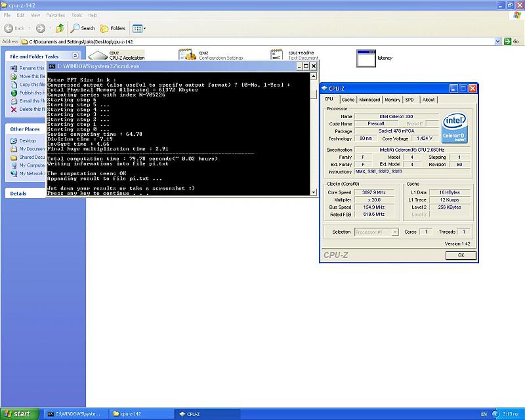Screen dimensions: 525x420
Task: Open the Views dropdown button
Action: click(139, 28)
